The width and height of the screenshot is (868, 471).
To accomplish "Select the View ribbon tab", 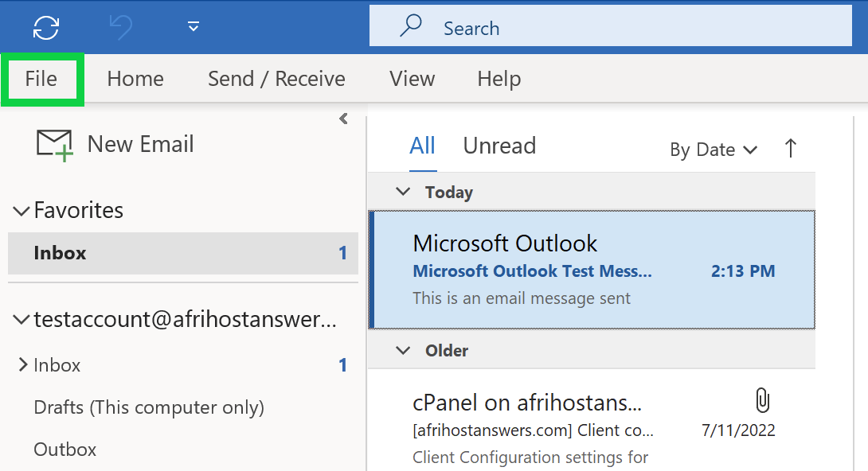I will 412,79.
